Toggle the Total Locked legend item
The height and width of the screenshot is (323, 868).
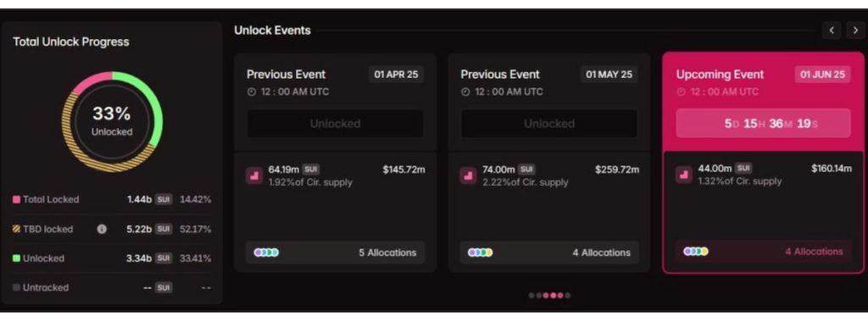[x=46, y=199]
